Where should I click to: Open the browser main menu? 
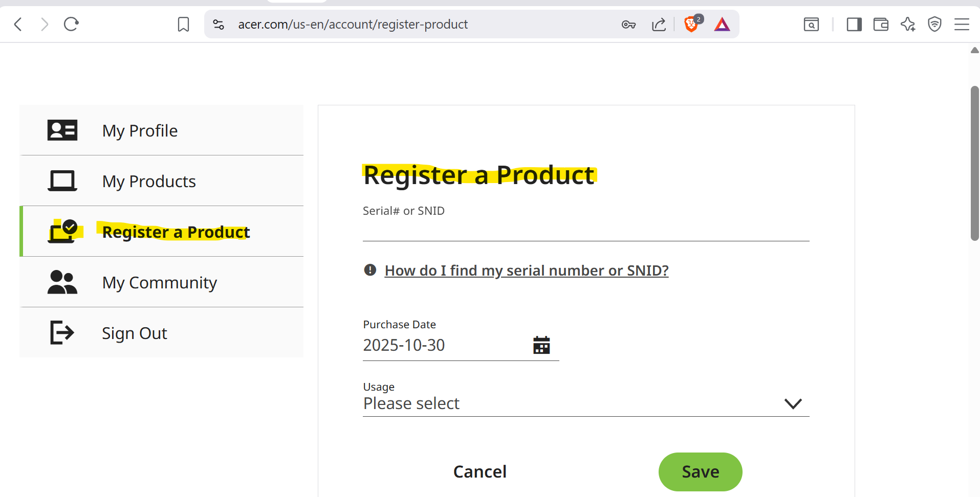coord(962,24)
